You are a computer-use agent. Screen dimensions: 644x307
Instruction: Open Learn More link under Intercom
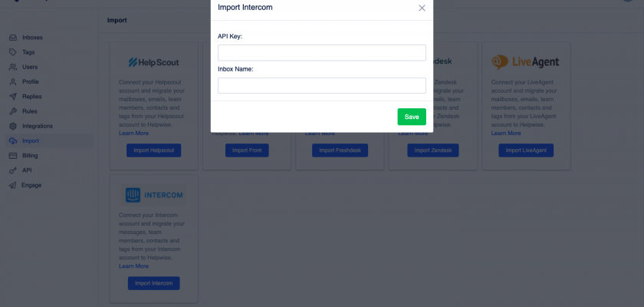(x=134, y=266)
